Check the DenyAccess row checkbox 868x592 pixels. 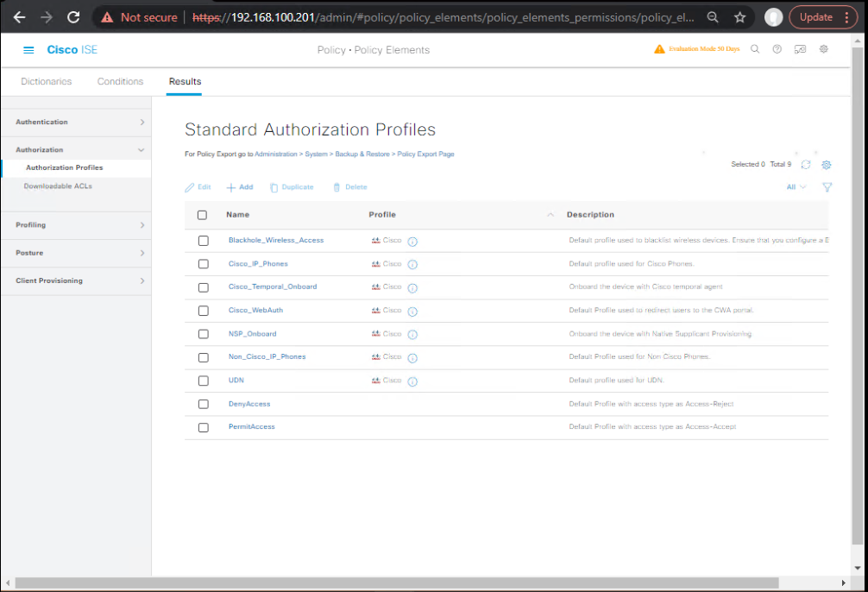(203, 404)
